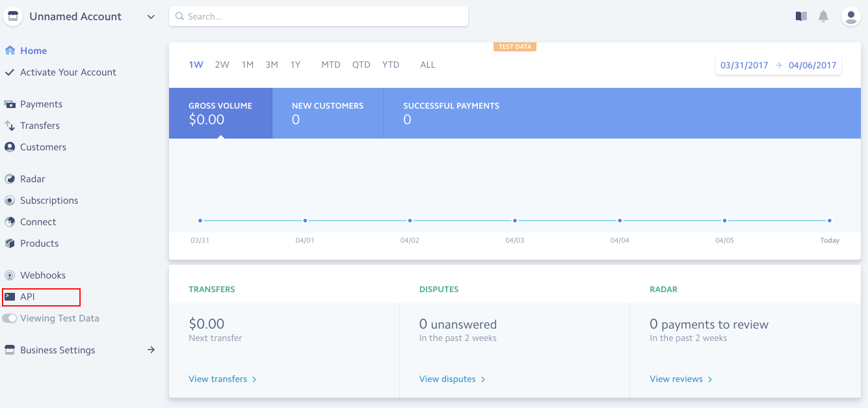Image resolution: width=868 pixels, height=408 pixels.
Task: Select the Successful Payments metric tab
Action: 451,113
